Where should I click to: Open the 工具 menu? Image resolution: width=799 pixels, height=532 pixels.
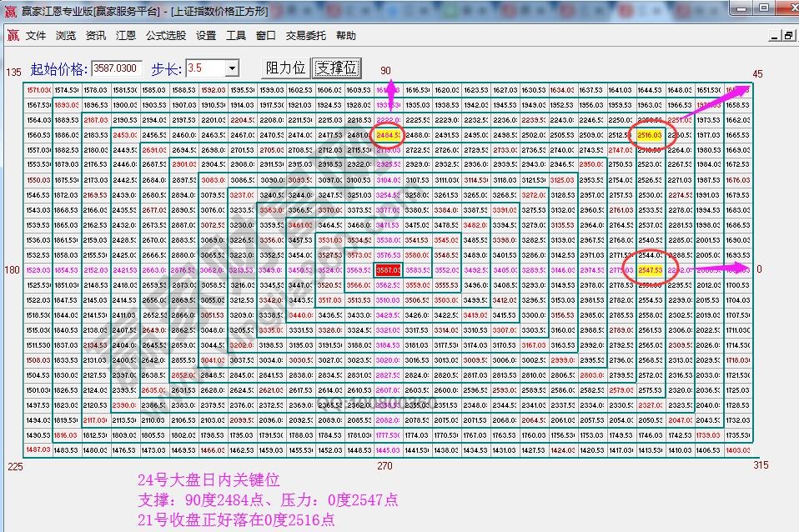[236, 35]
